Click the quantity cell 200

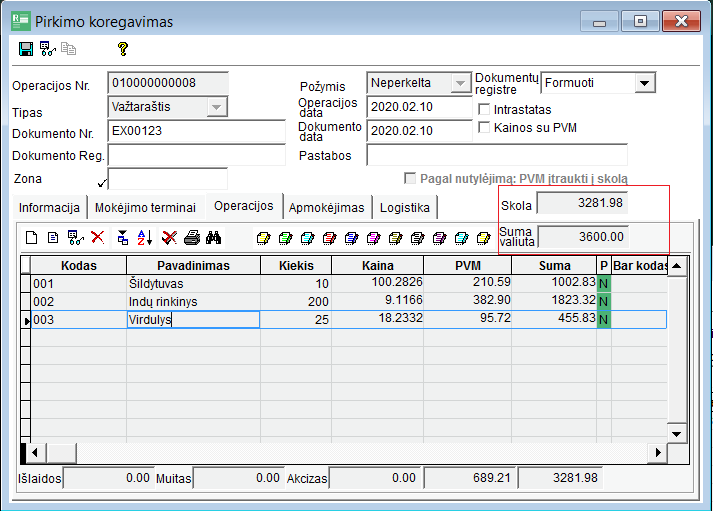pos(296,301)
